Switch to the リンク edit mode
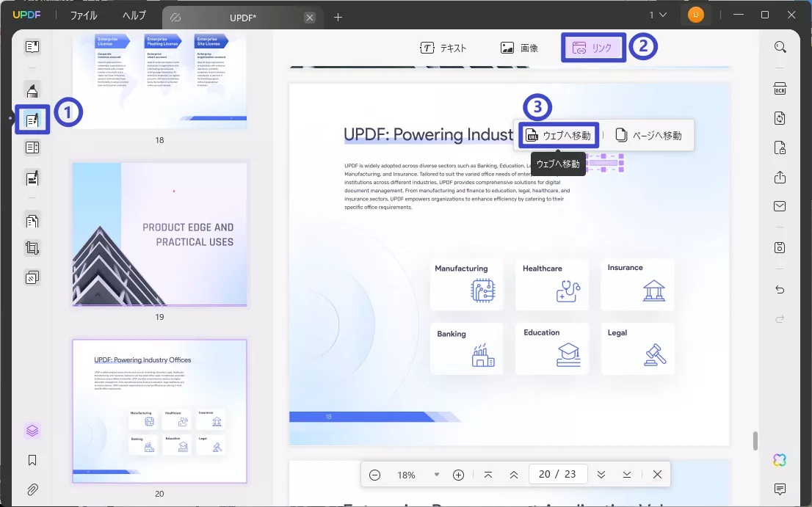 [x=593, y=48]
